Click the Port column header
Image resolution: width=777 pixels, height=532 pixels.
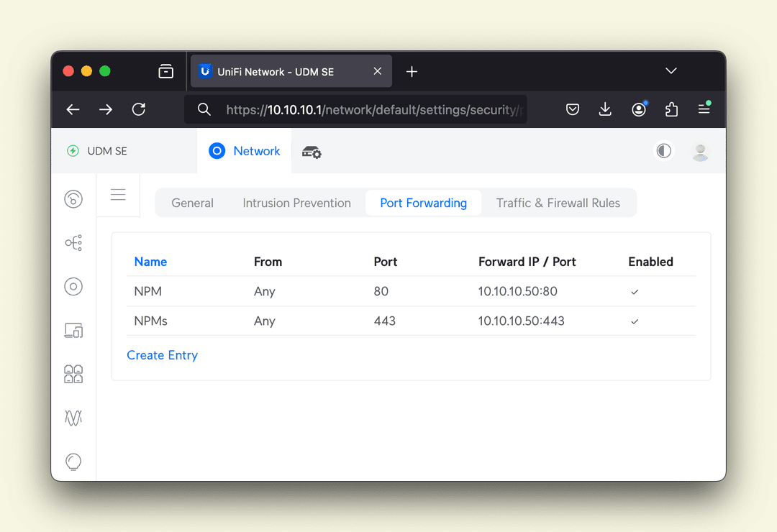(386, 262)
